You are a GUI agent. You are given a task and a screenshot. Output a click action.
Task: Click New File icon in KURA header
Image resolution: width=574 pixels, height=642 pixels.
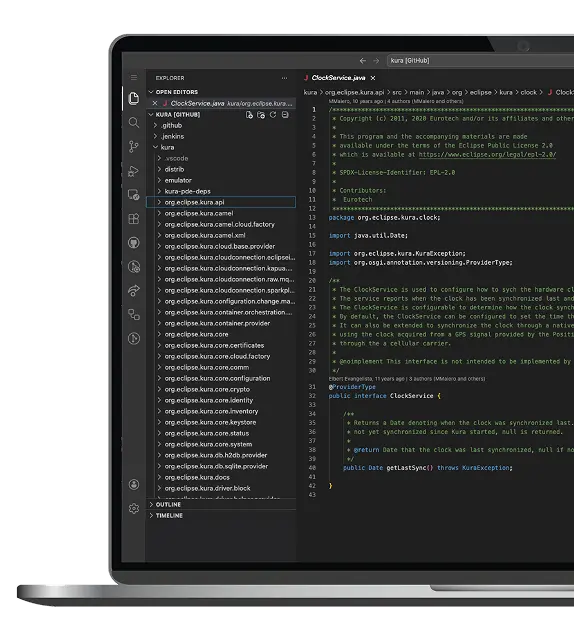click(x=249, y=115)
